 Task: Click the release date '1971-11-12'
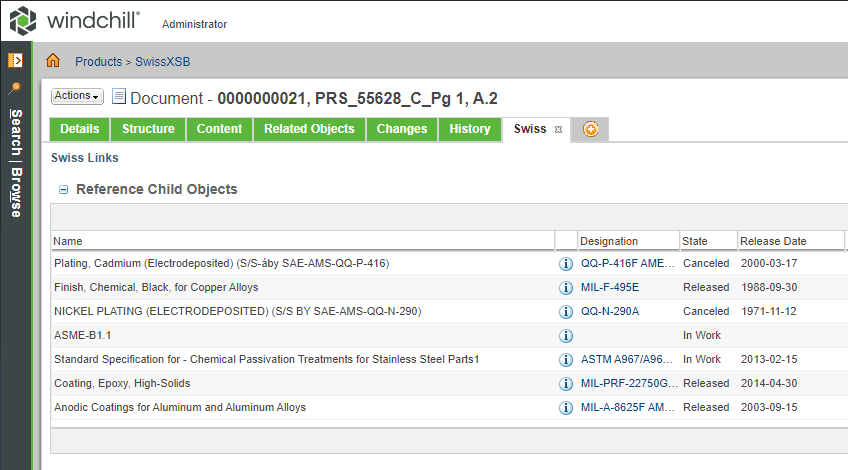[x=769, y=312]
